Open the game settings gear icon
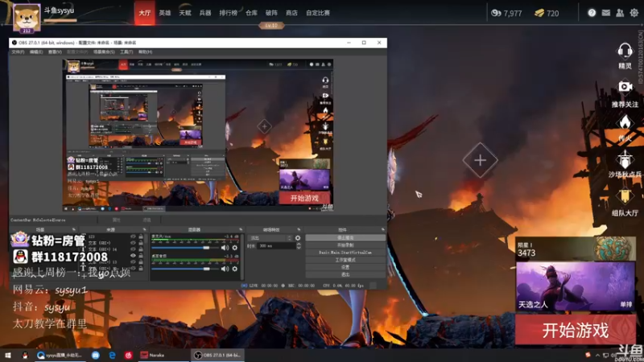The height and width of the screenshot is (362, 644). pyautogui.click(x=634, y=13)
